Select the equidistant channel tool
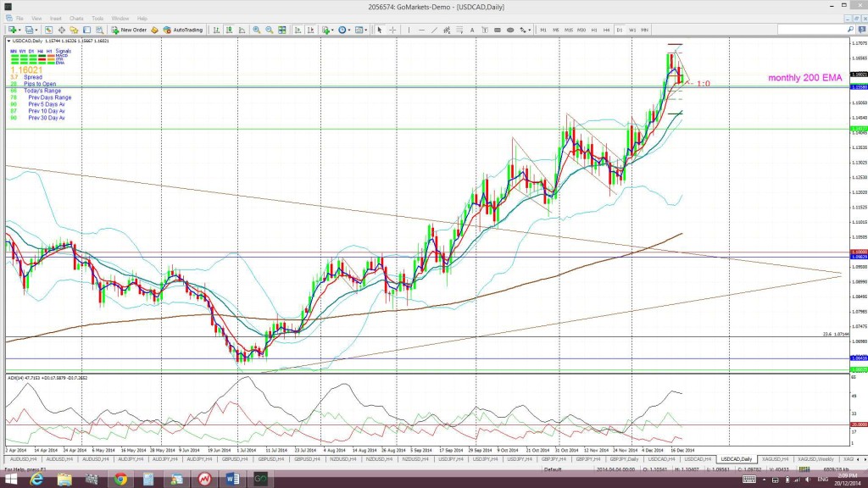Screen dimensions: 868x488 pos(447,30)
